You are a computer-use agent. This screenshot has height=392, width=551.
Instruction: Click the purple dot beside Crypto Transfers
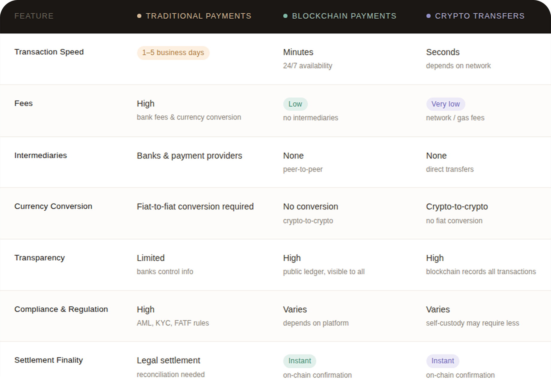click(429, 16)
